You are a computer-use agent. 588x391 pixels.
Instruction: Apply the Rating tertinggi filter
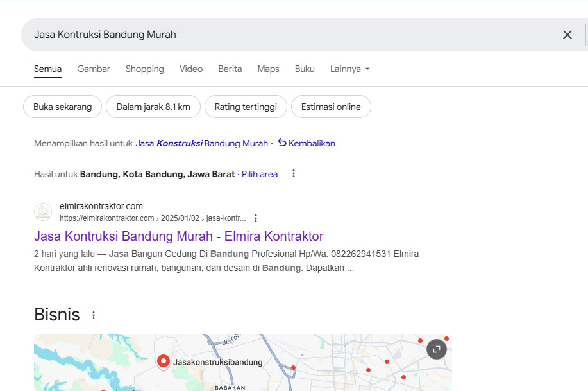point(246,107)
